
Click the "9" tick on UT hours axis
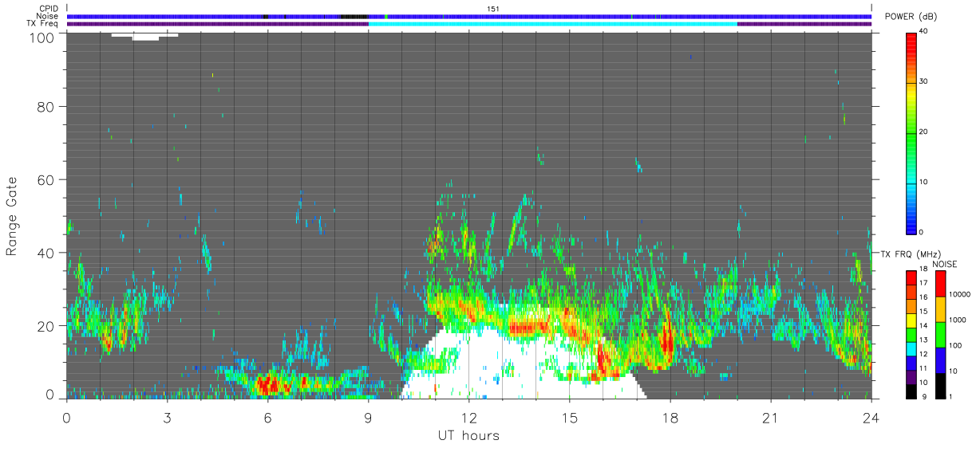coord(368,417)
